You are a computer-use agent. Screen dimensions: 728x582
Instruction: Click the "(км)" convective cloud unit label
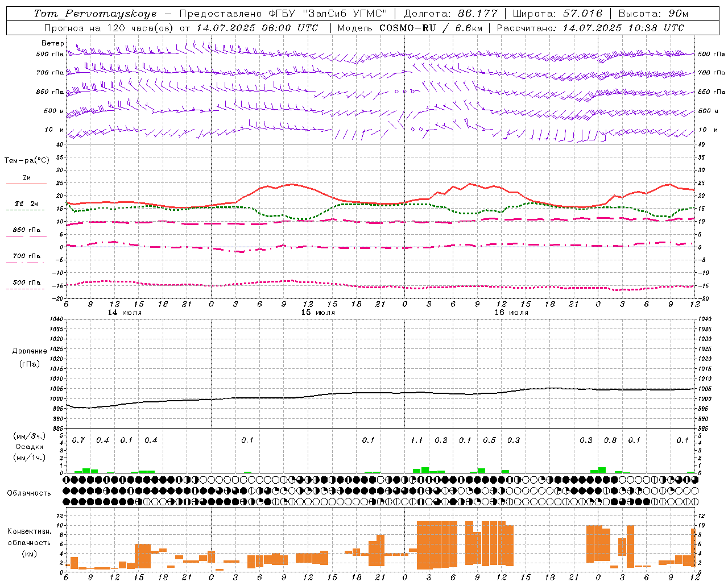30,554
